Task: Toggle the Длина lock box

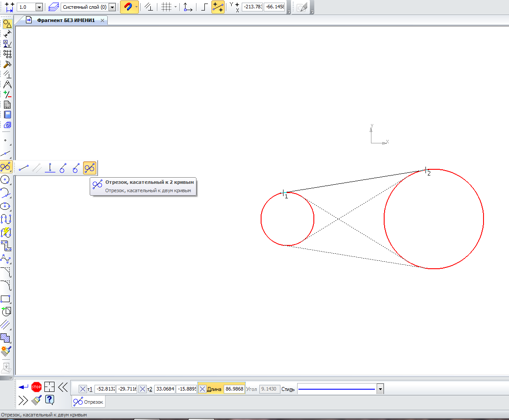Action: pyautogui.click(x=202, y=389)
